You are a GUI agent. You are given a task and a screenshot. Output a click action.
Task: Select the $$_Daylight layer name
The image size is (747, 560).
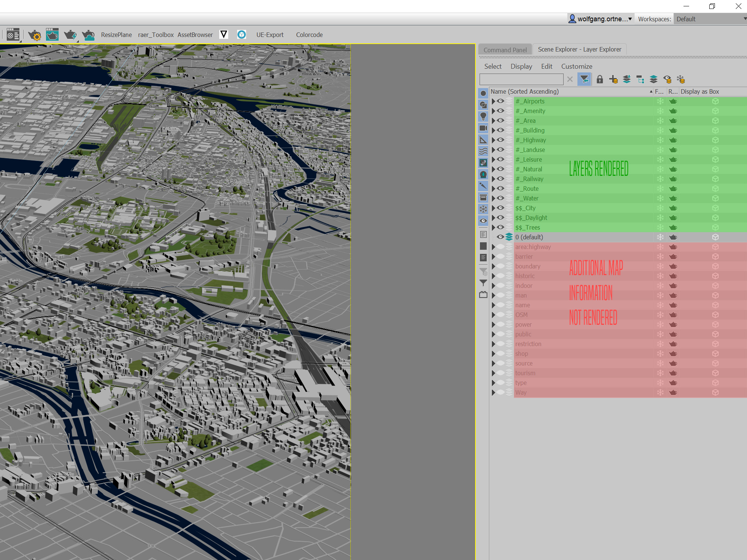531,218
